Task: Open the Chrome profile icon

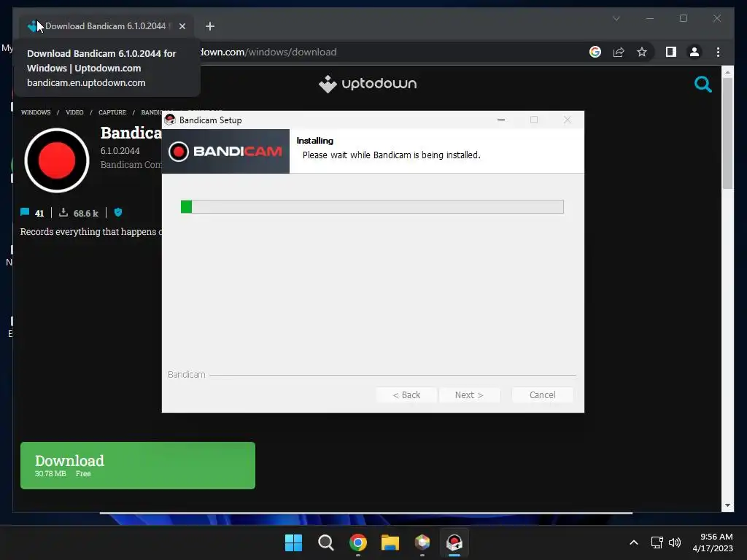Action: point(694,52)
